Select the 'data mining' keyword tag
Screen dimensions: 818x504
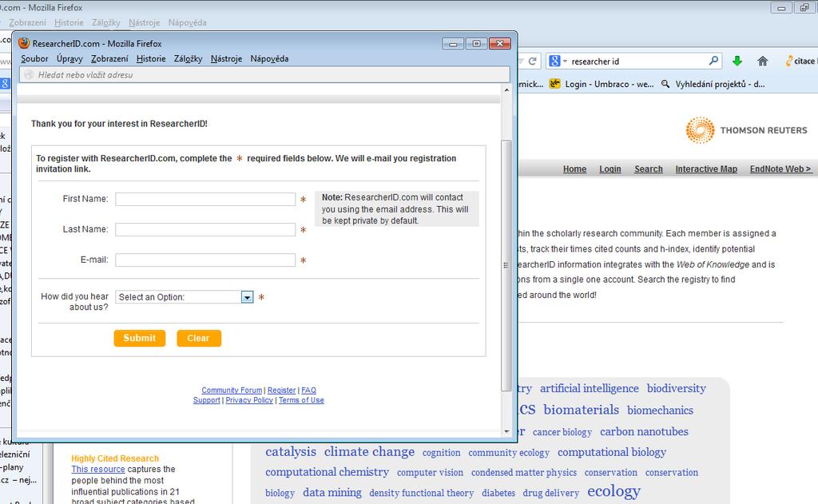click(332, 493)
